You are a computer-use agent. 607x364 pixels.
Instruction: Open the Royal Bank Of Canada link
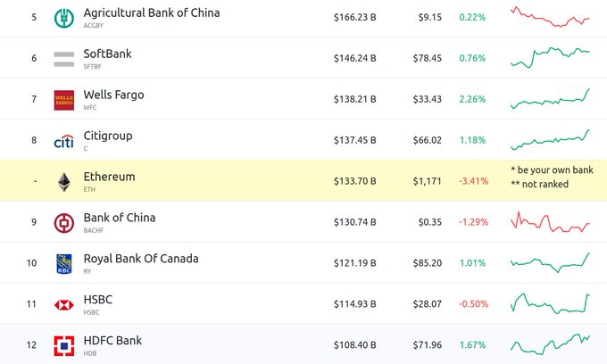[x=141, y=259]
